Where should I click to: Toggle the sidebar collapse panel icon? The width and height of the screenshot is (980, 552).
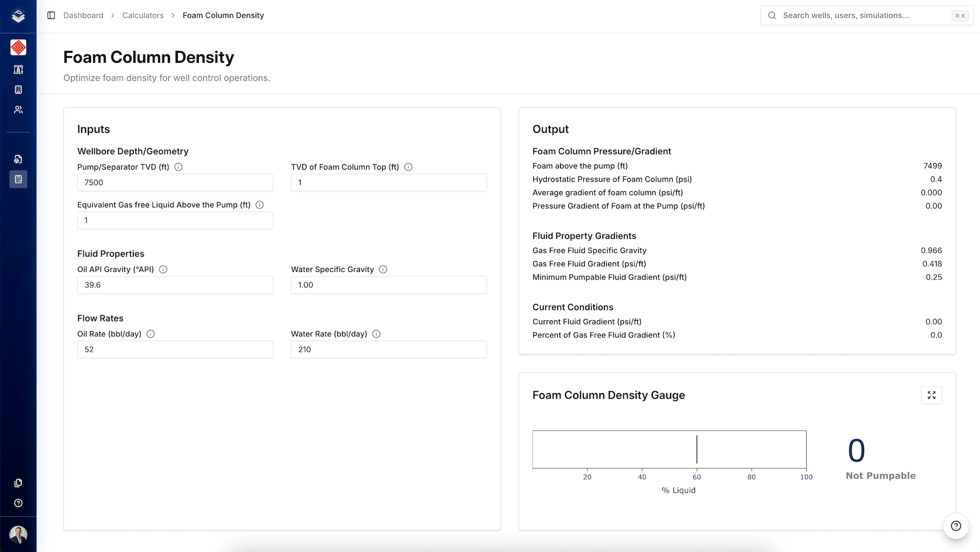tap(52, 15)
